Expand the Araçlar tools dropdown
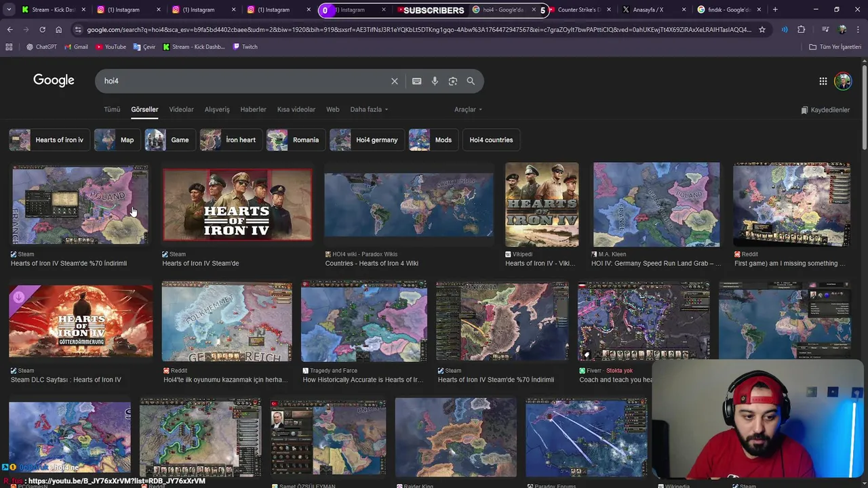The height and width of the screenshot is (488, 868). 468,109
